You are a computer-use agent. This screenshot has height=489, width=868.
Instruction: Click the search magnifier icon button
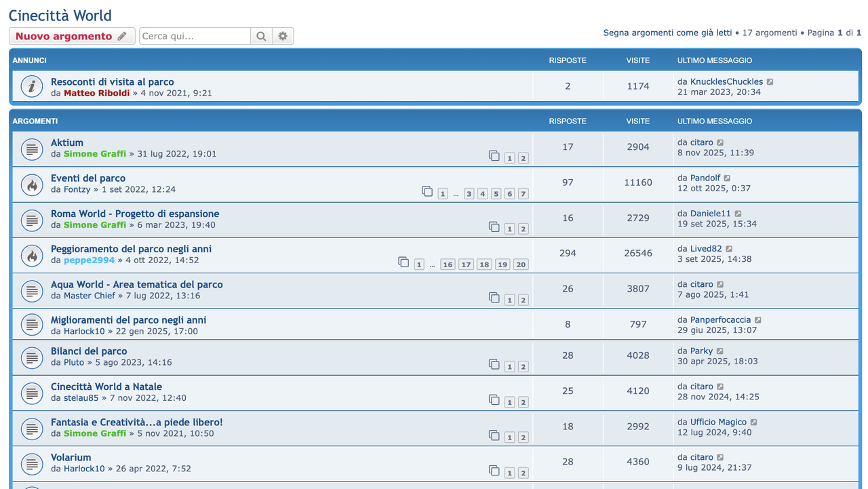point(261,36)
